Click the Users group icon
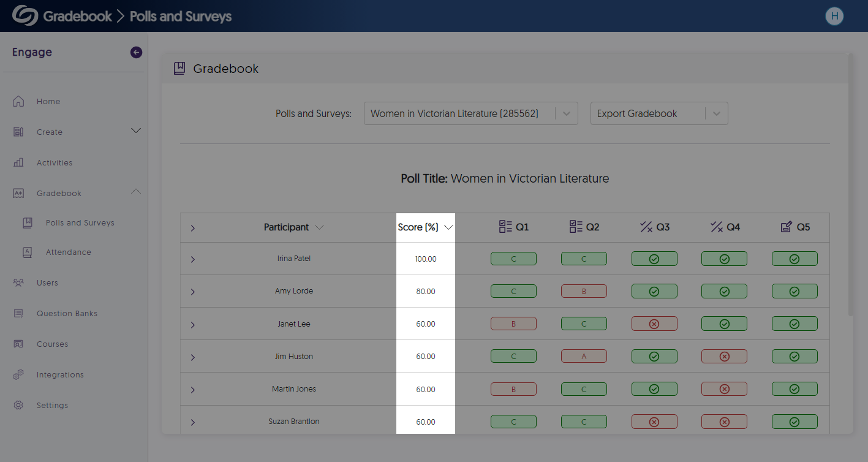868x462 pixels. click(x=18, y=283)
